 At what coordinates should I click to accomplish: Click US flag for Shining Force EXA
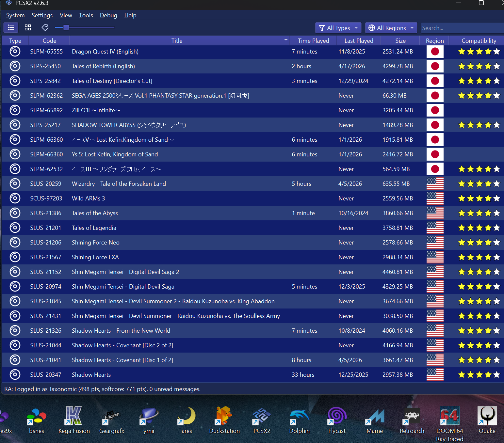coord(435,257)
